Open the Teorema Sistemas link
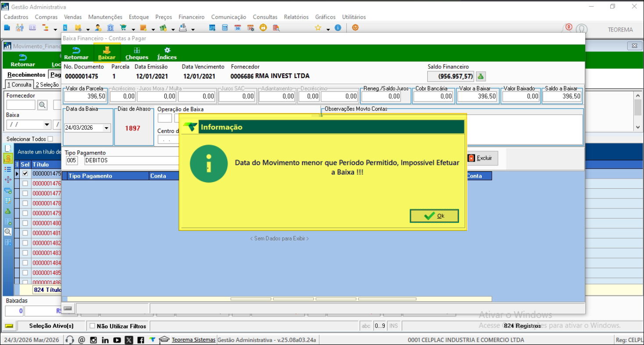Screen dimensions: 644x345 193,340
